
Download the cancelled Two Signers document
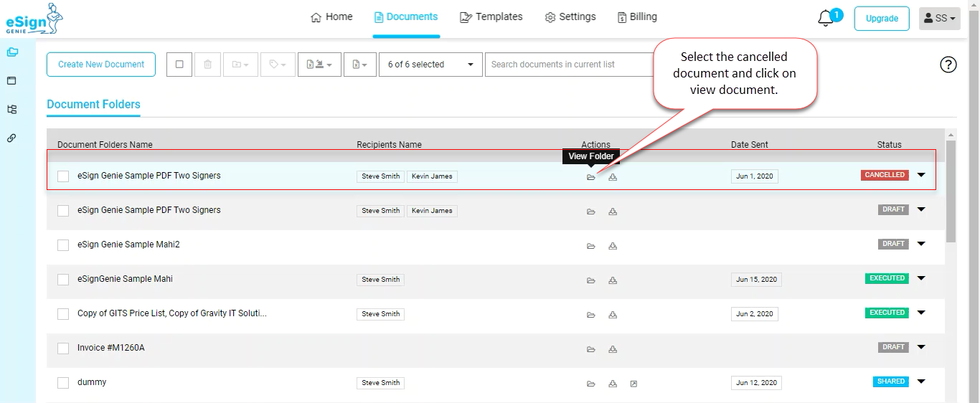point(613,177)
